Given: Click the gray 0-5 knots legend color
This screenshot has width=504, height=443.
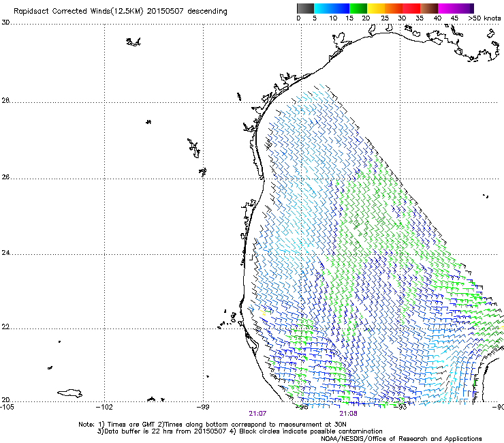Looking at the screenshot, I should click(305, 8).
